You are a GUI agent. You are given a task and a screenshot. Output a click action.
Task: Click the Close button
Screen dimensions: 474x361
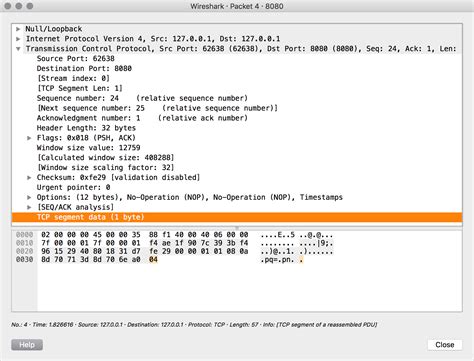point(445,345)
